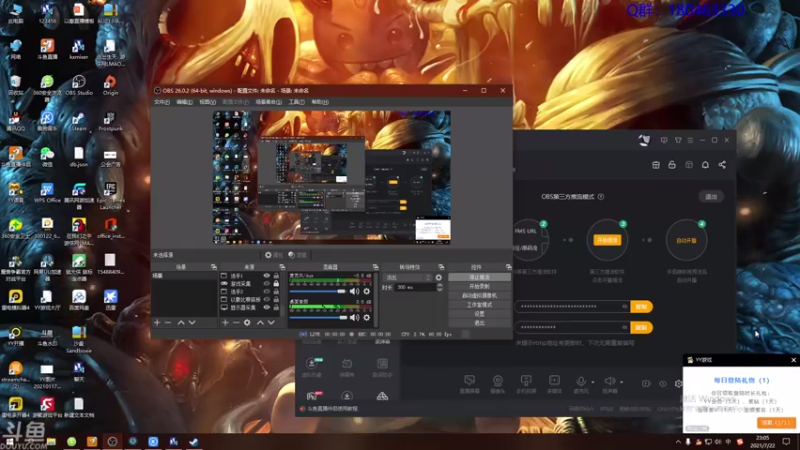Image resolution: width=800 pixels, height=450 pixels.
Task: Reveal rtmp address with eye icon
Action: (624, 307)
